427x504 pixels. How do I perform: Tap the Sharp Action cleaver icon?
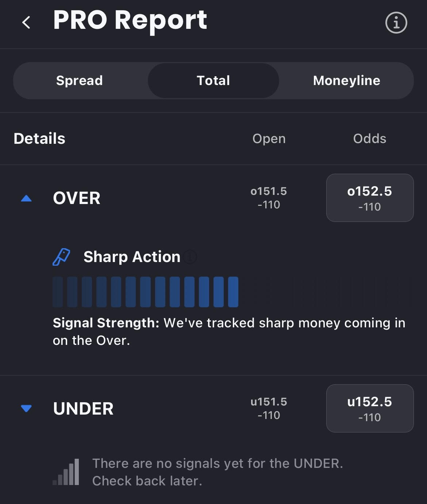61,257
